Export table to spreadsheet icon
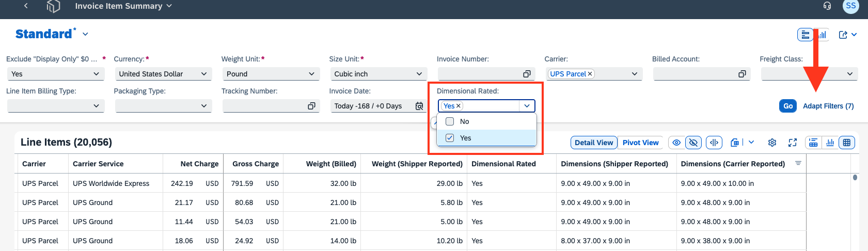The height and width of the screenshot is (251, 868). (x=735, y=143)
